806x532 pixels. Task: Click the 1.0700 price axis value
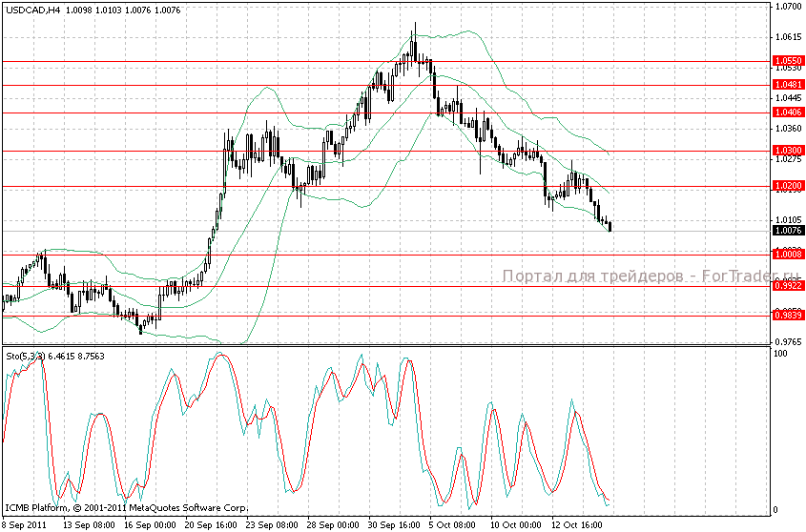(x=789, y=7)
